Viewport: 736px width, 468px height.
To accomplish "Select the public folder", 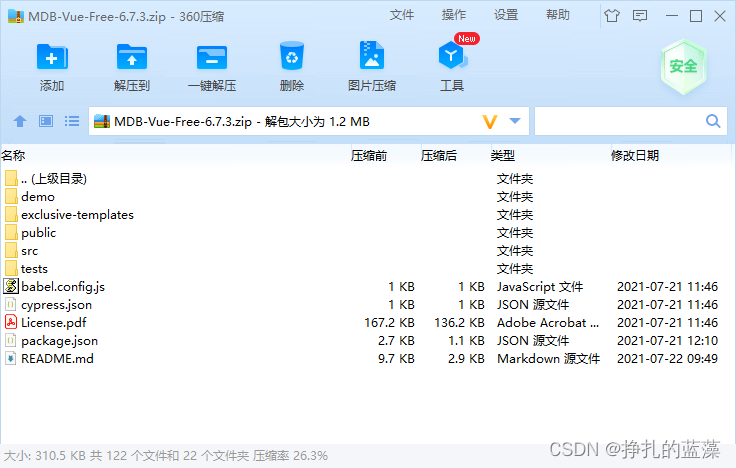I will coord(366,232).
